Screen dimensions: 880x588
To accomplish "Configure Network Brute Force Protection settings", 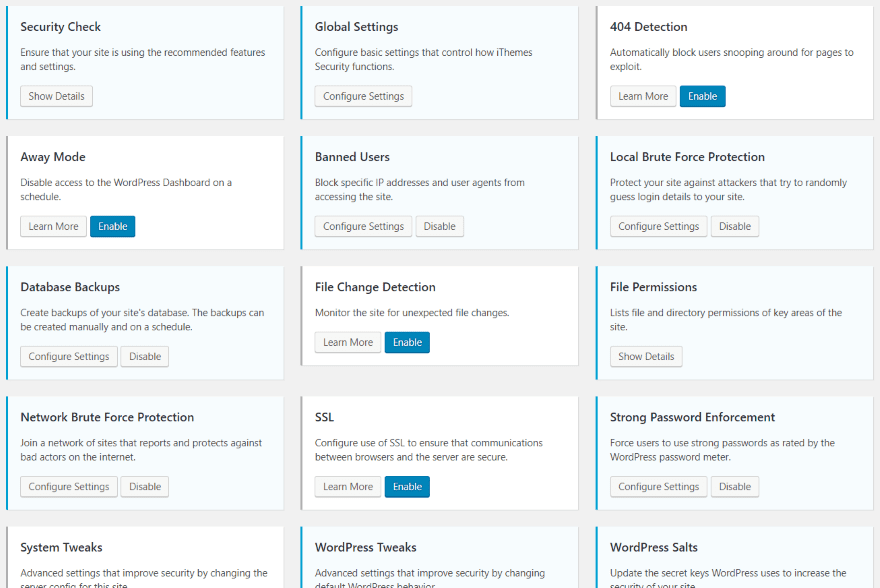I will coord(68,486).
